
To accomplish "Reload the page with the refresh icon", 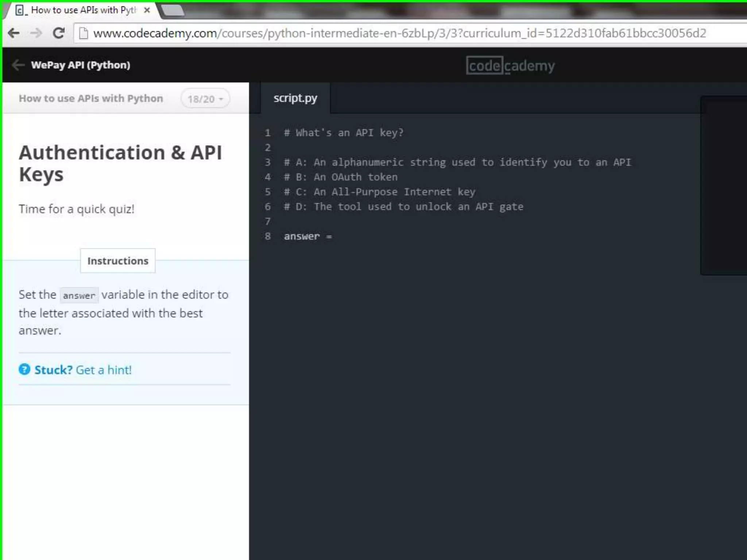I will pos(58,33).
